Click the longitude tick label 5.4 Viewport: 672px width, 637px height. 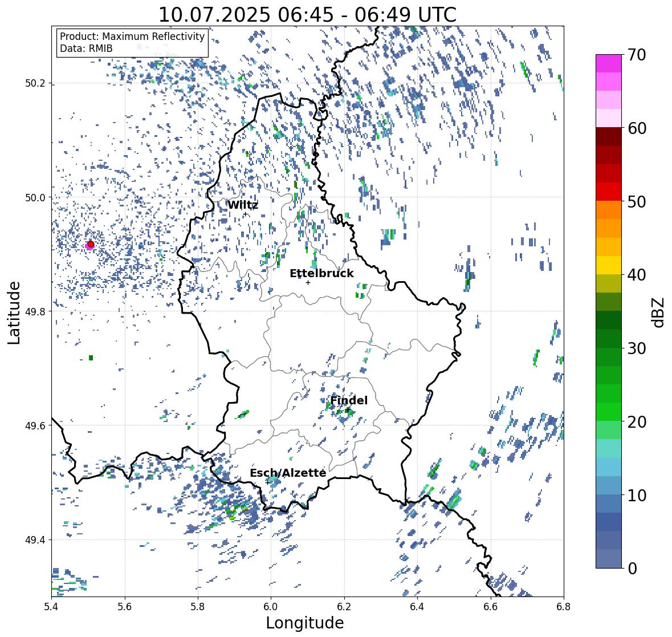[x=51, y=607]
